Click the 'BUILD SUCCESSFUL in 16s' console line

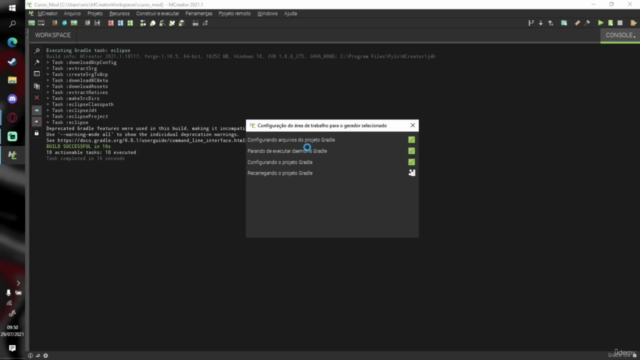pyautogui.click(x=78, y=146)
